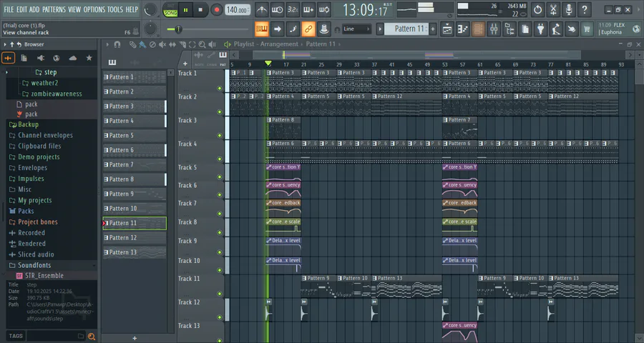
Task: Open the EDIT menu
Action: [x=21, y=9]
